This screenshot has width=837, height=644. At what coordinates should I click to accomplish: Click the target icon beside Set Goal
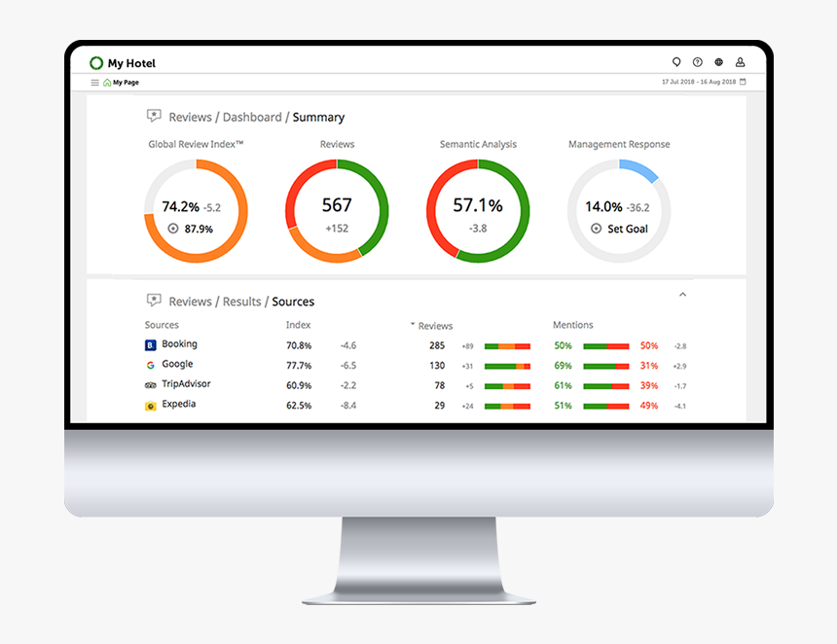(x=597, y=229)
